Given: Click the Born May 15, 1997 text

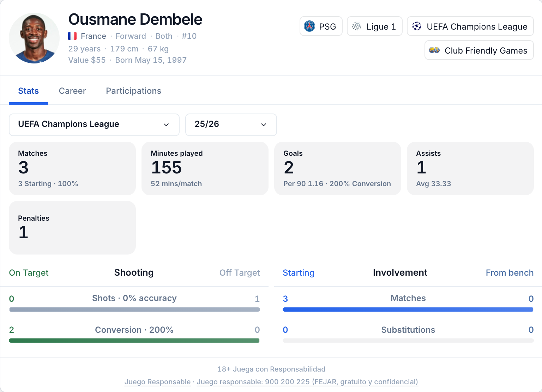Looking at the screenshot, I should tap(151, 60).
